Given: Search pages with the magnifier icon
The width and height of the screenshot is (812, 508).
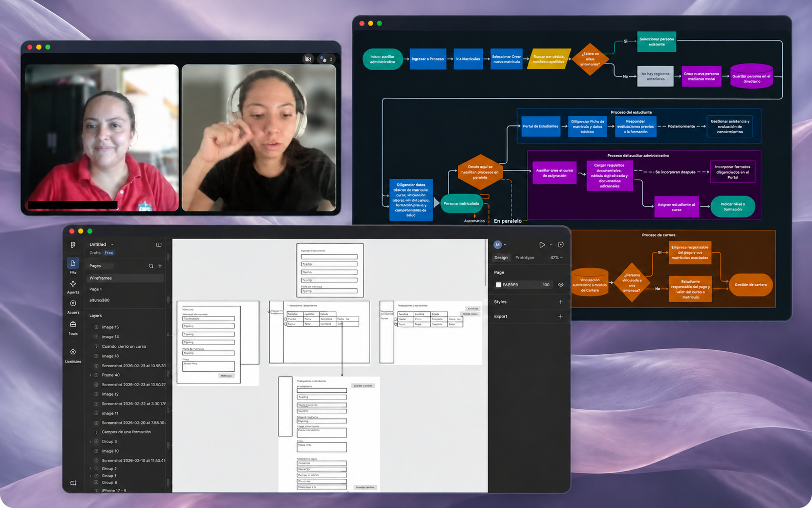Looking at the screenshot, I should point(151,266).
